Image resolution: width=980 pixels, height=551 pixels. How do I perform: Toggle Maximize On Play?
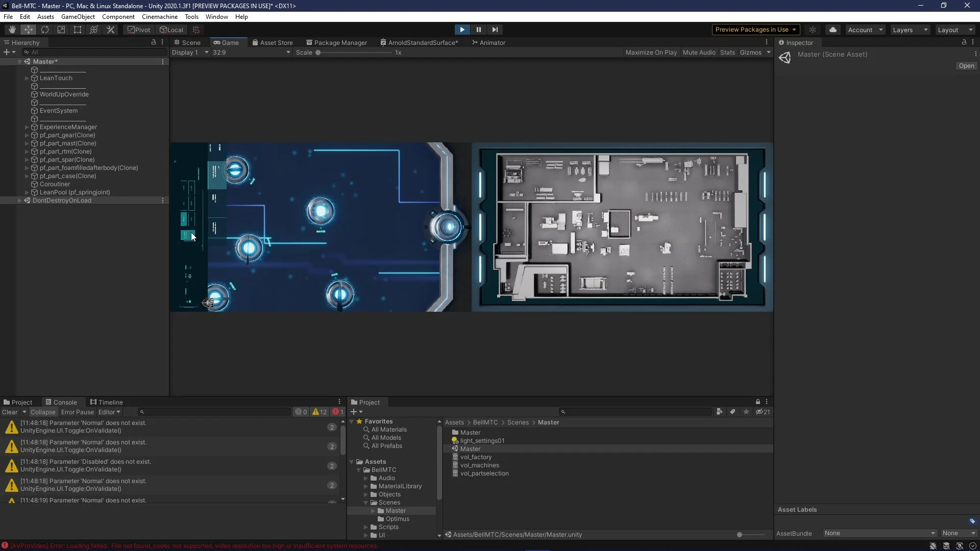[x=651, y=53]
